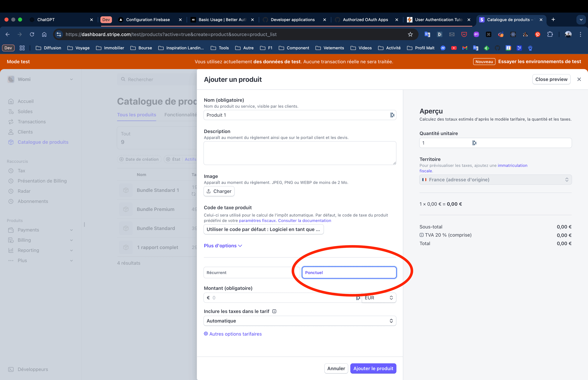Switch to the ChatGPT browser tab
Screen dimensions: 588x380
(x=46, y=20)
